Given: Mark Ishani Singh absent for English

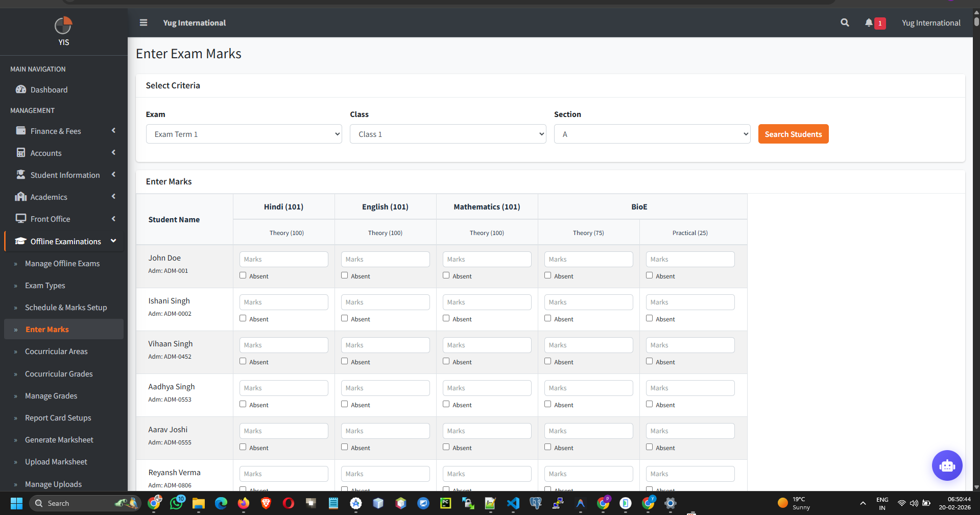Looking at the screenshot, I should pyautogui.click(x=344, y=318).
